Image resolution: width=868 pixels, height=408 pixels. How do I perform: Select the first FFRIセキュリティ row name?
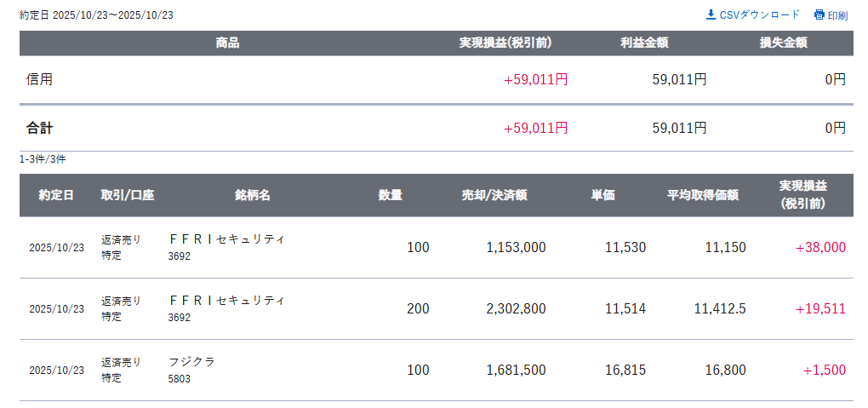coord(226,239)
